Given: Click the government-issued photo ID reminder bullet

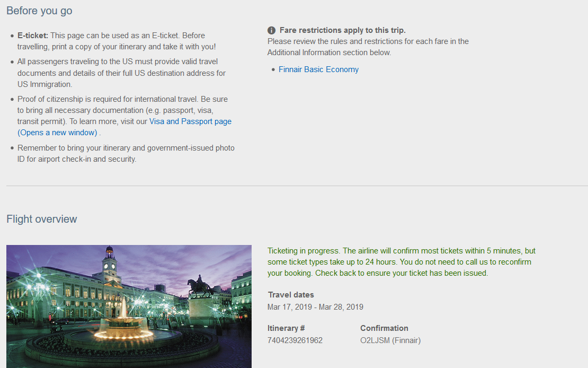Looking at the screenshot, I should [126, 153].
